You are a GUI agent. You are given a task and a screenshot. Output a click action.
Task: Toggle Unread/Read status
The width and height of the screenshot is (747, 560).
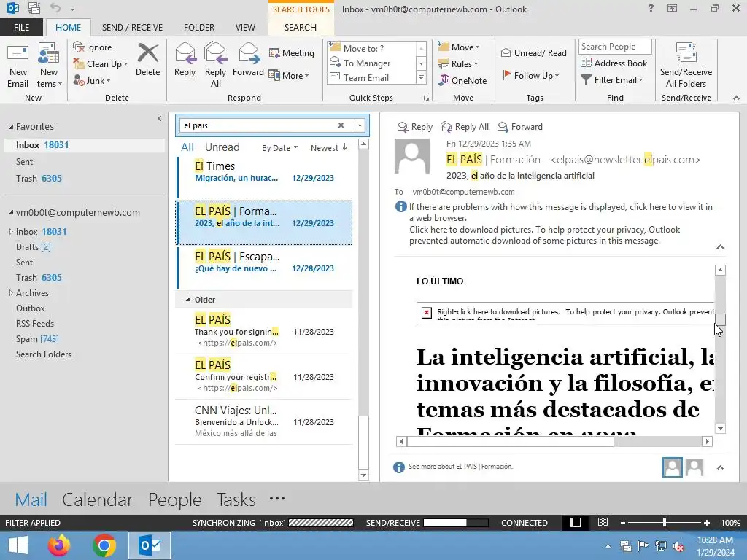click(x=533, y=52)
